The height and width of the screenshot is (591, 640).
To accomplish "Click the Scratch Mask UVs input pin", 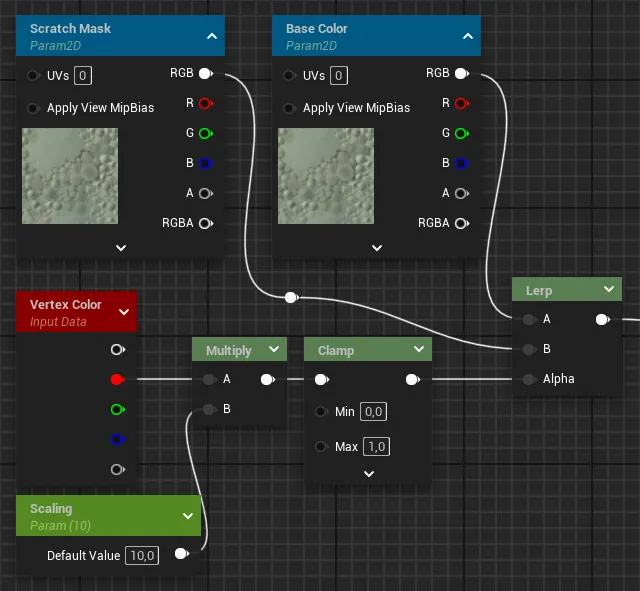I will 33,76.
